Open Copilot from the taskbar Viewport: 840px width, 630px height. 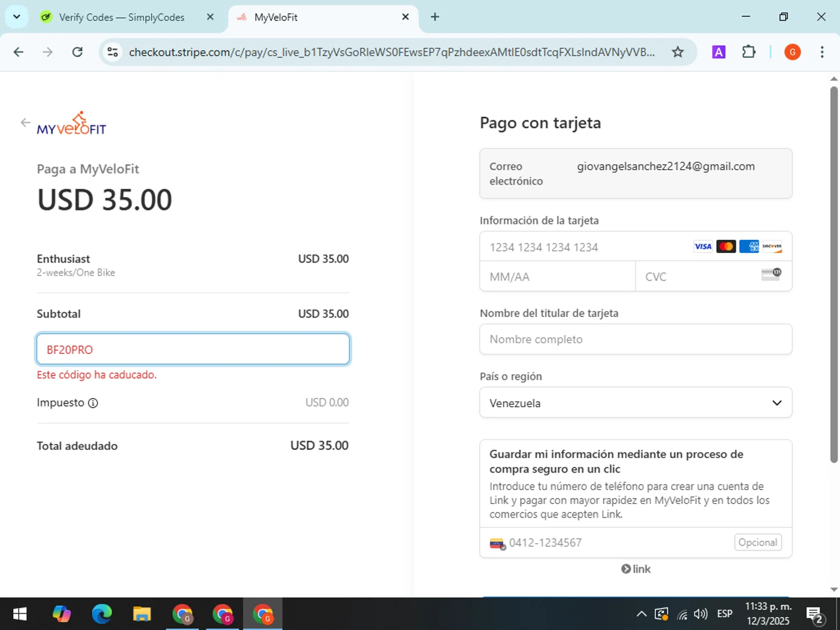(62, 614)
